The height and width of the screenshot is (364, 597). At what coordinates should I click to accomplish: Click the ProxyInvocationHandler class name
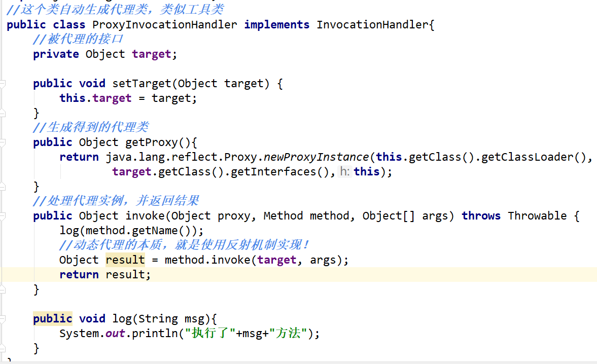point(164,25)
